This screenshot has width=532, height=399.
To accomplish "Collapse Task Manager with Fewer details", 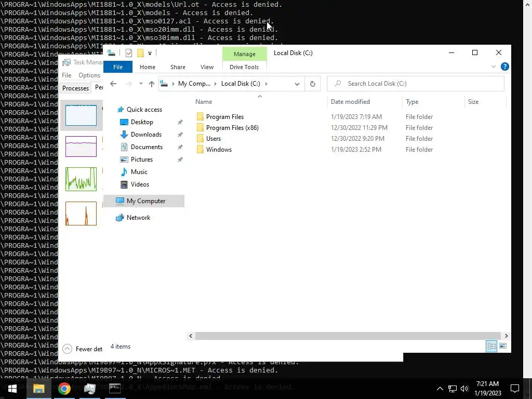I will 83,349.
